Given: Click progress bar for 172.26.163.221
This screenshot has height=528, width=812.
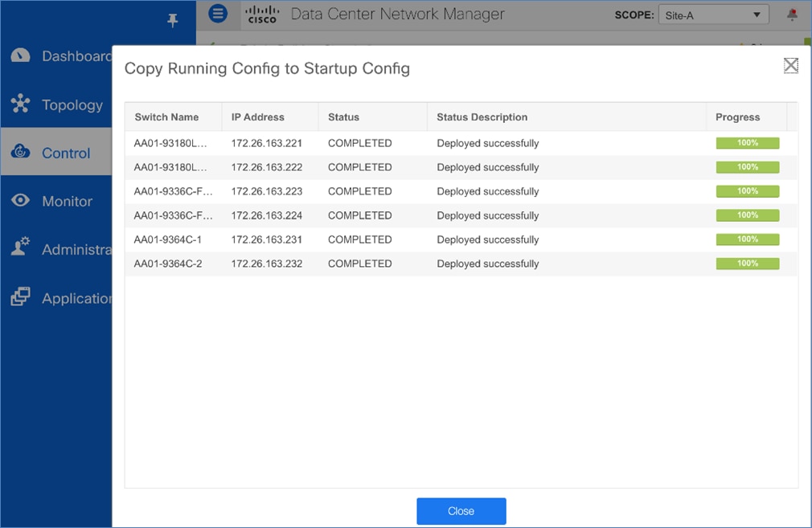Looking at the screenshot, I should click(x=747, y=143).
